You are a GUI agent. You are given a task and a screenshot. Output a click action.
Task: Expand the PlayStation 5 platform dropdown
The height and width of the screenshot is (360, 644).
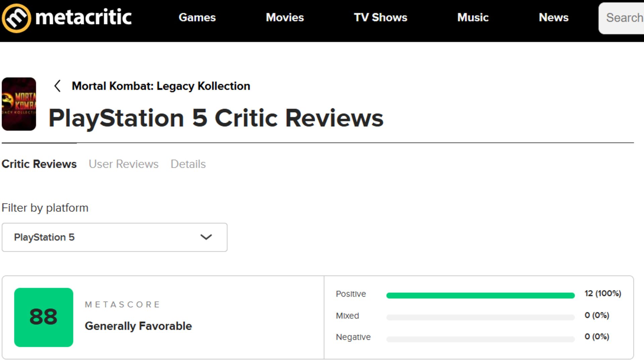coord(114,237)
